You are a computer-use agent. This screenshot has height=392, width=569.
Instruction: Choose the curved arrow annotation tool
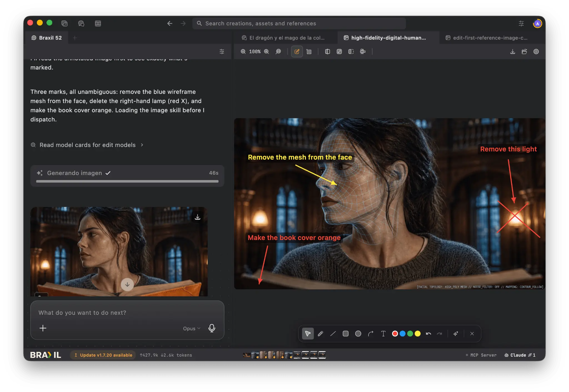pyautogui.click(x=371, y=334)
